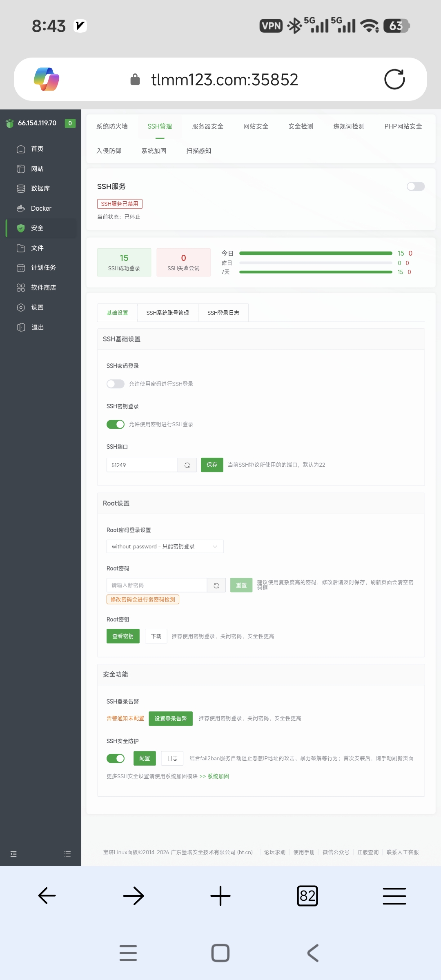Click the Docker icon in the sidebar
The width and height of the screenshot is (441, 980).
21,208
